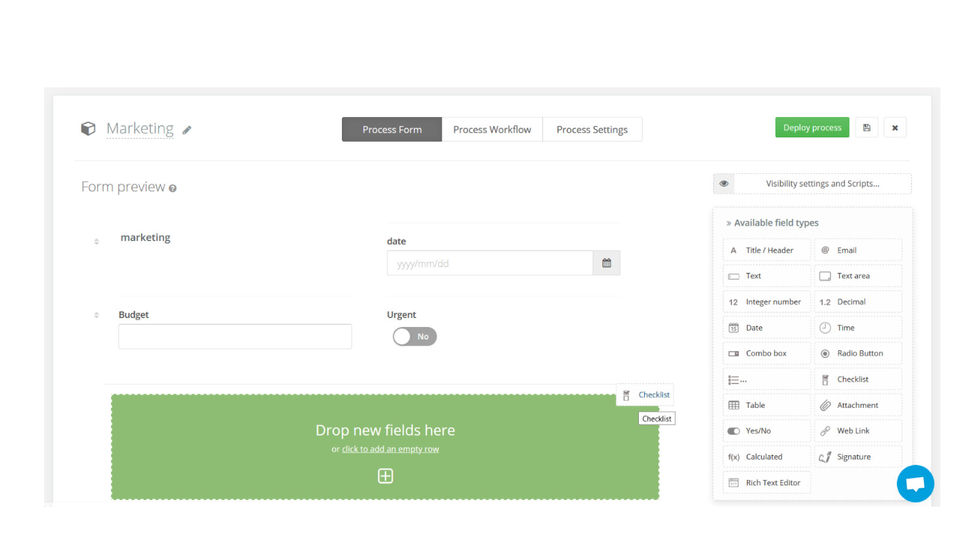Select the Yes/No field type
Viewport: 960px width, 540px height.
pyautogui.click(x=767, y=431)
